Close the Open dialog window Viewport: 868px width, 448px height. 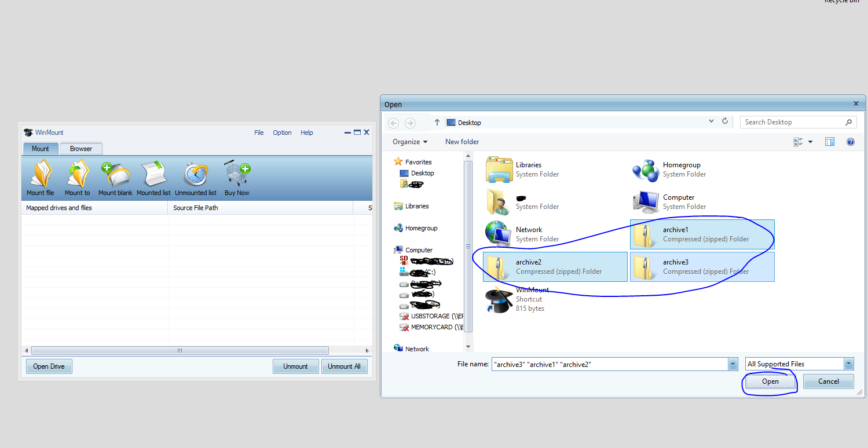(x=856, y=104)
